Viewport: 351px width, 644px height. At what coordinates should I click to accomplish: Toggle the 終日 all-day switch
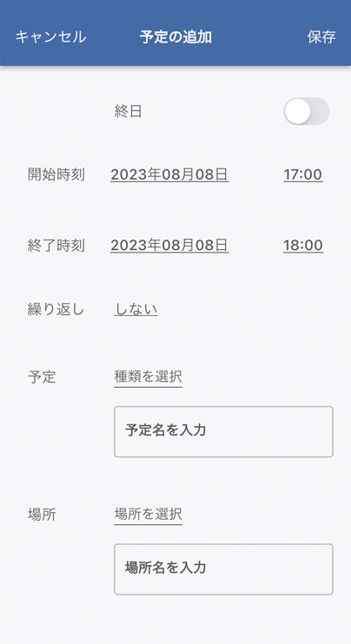pos(306,111)
